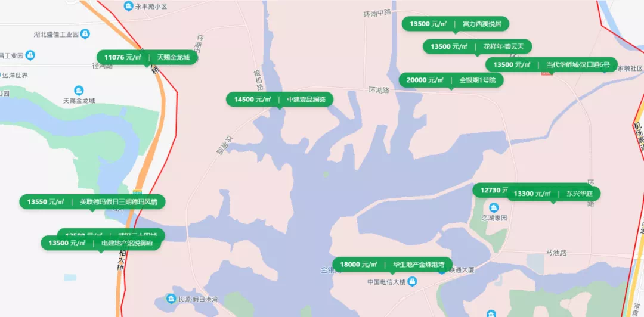Click the 昌工业园 icon at left edge
Image resolution: width=644 pixels, height=317 pixels.
[x=30, y=55]
